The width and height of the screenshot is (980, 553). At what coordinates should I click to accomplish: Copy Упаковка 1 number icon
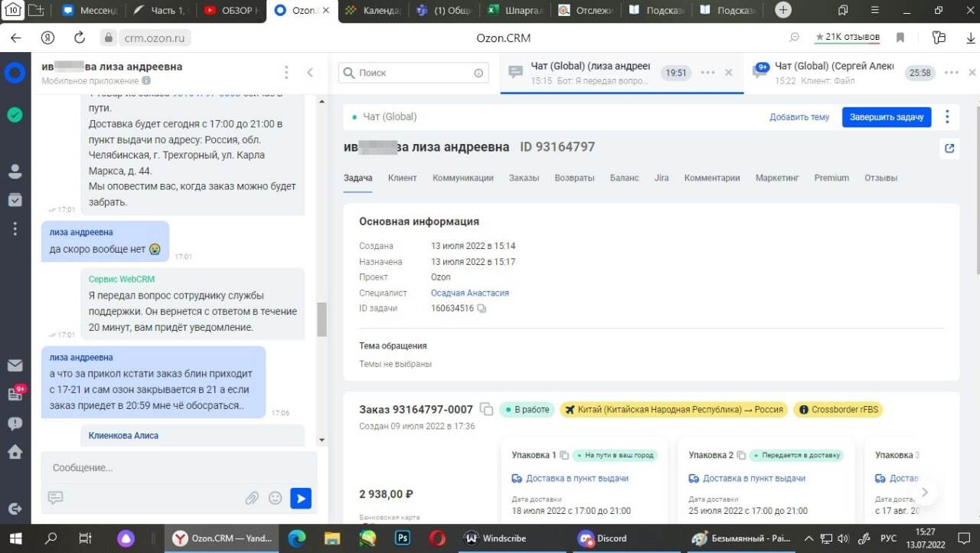point(564,455)
